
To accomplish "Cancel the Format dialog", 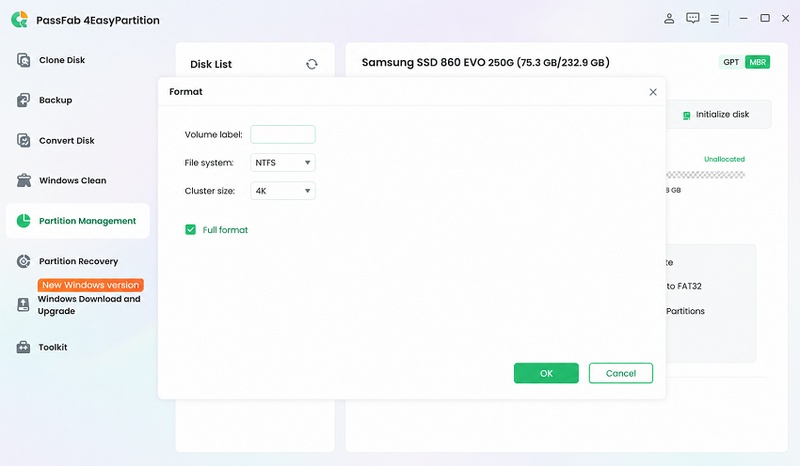I will point(620,373).
